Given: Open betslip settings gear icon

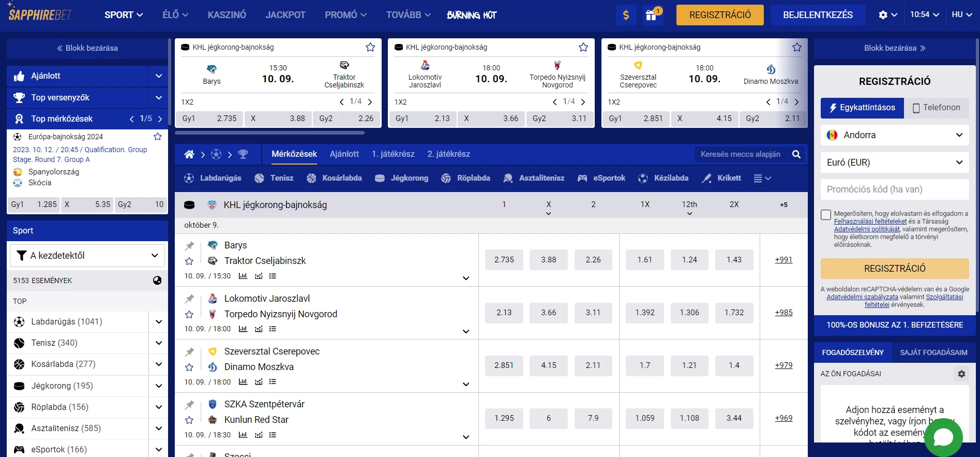Looking at the screenshot, I should click(961, 374).
